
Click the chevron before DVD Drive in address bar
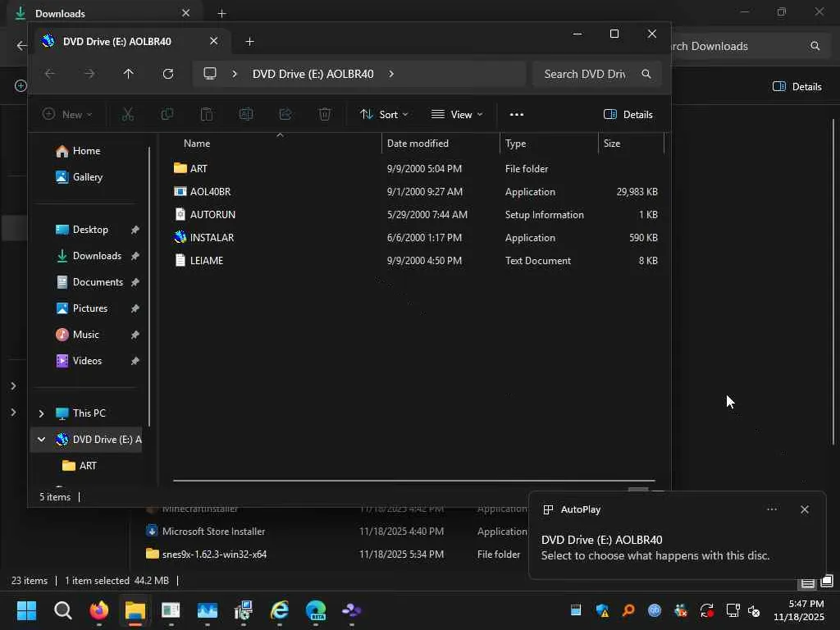[234, 74]
